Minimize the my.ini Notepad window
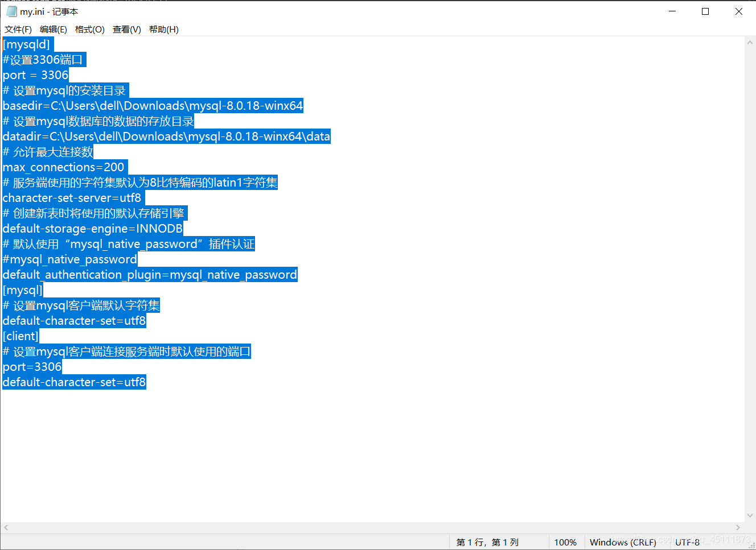 (x=672, y=11)
